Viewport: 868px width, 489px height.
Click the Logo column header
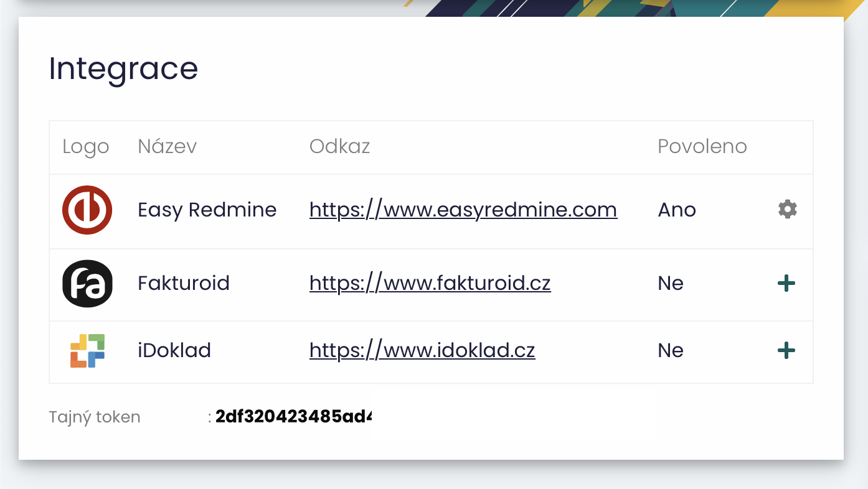pyautogui.click(x=86, y=147)
